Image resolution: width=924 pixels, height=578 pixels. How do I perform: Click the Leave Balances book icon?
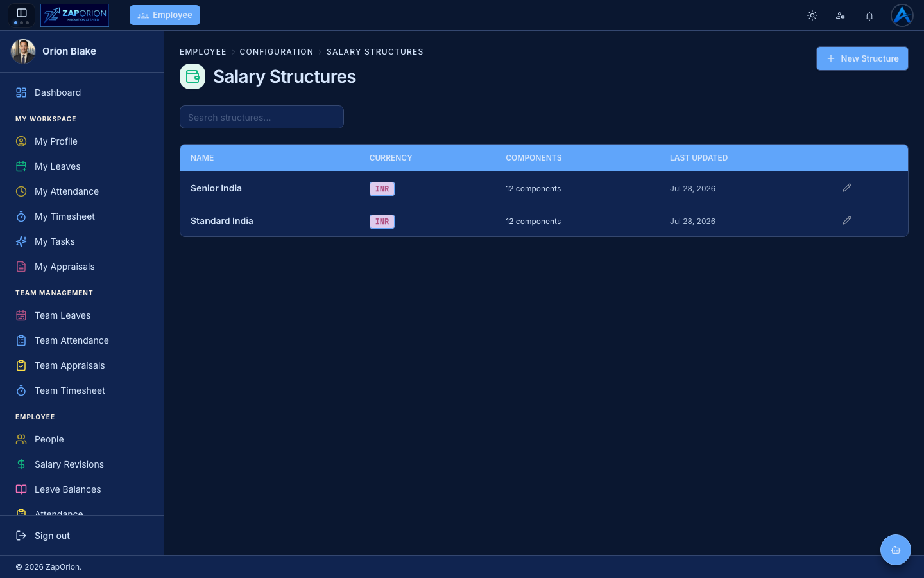(21, 489)
